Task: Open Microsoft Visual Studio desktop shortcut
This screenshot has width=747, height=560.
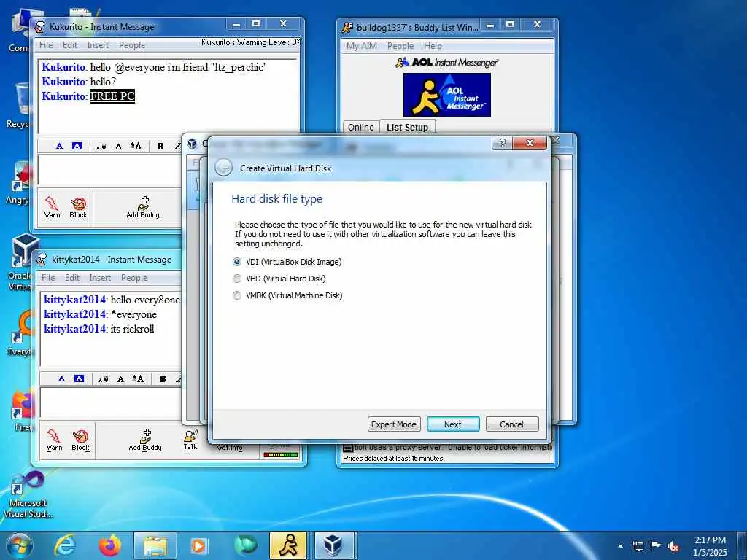Action: 28,495
